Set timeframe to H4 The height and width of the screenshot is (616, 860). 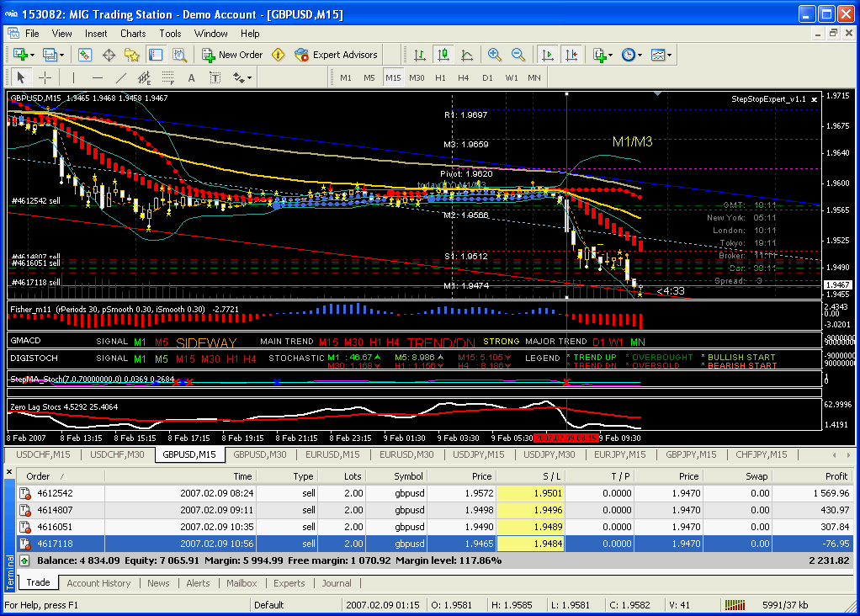tap(464, 77)
